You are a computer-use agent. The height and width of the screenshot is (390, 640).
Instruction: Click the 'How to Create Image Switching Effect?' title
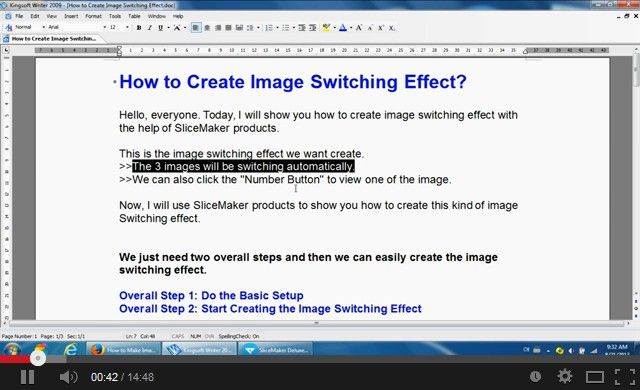(x=293, y=82)
